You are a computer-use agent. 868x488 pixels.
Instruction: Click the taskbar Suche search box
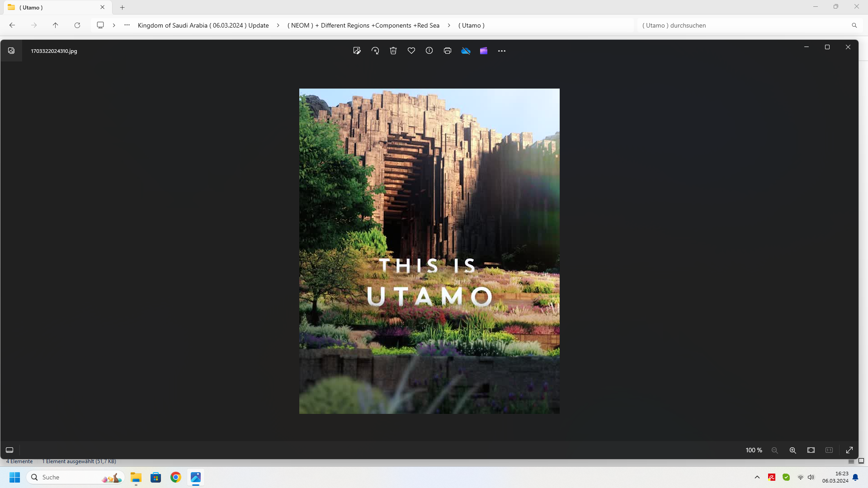[75, 477]
